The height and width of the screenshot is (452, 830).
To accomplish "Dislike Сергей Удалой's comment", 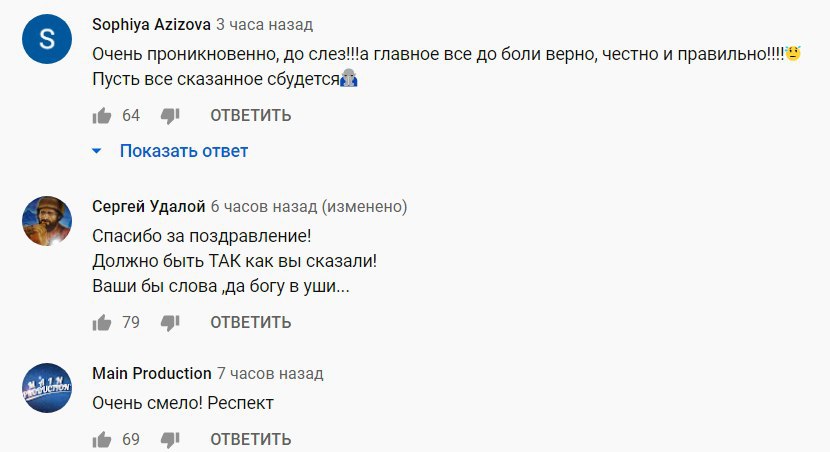I will (170, 322).
